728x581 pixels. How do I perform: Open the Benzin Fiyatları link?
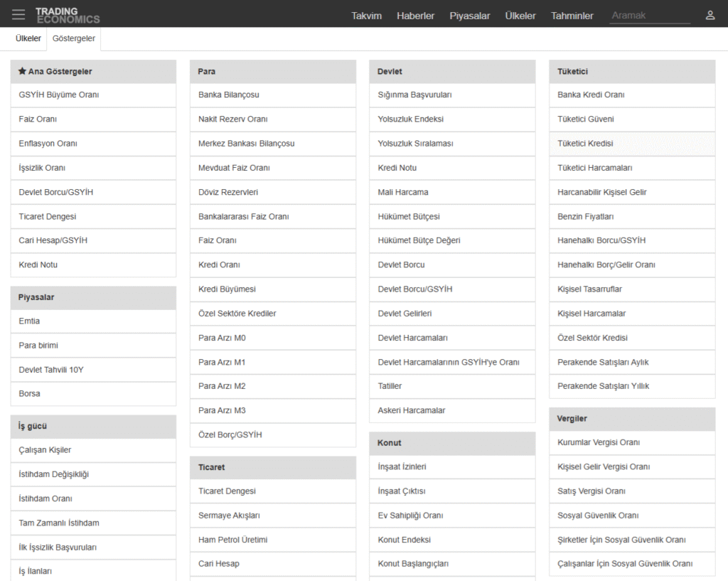[x=585, y=216]
